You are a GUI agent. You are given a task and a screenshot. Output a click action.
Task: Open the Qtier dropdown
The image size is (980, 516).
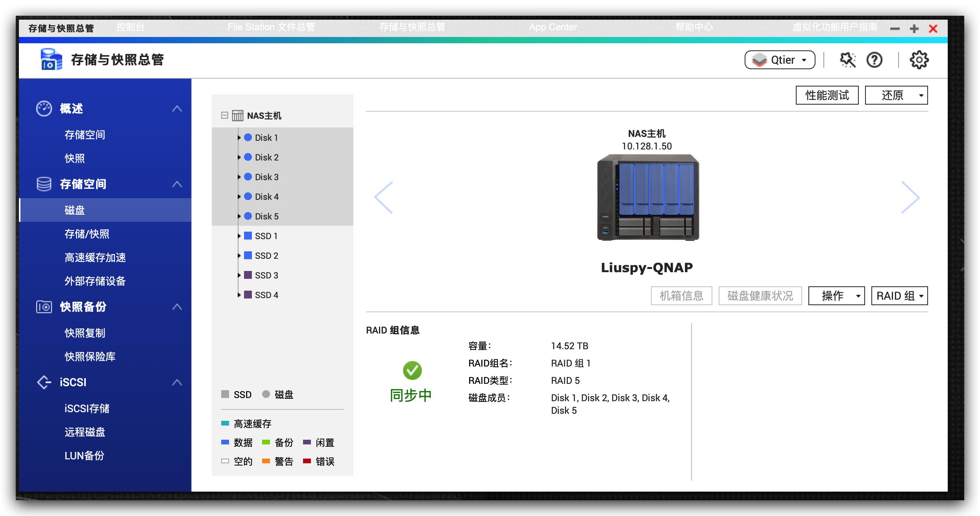(x=780, y=60)
